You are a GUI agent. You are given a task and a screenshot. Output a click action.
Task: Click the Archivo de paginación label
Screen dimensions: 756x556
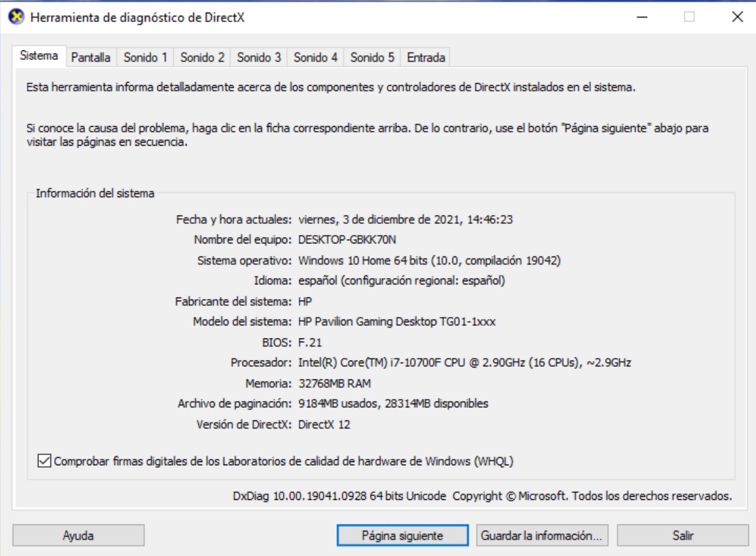235,403
